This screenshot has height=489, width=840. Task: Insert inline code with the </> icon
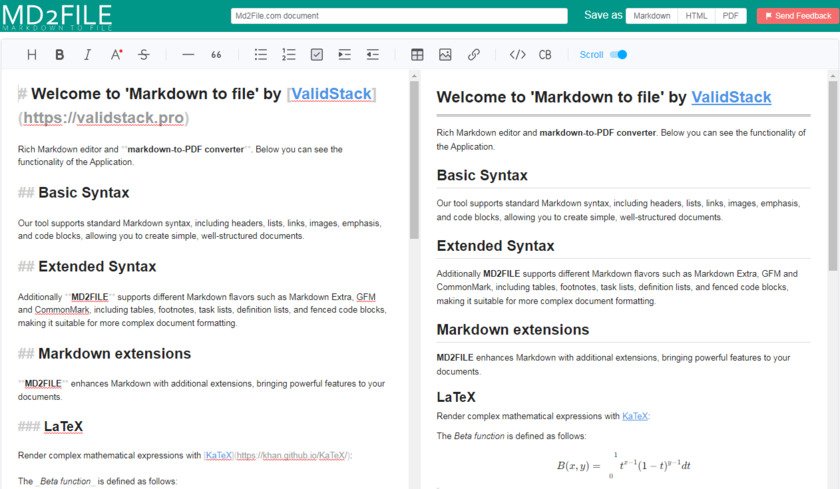[518, 55]
